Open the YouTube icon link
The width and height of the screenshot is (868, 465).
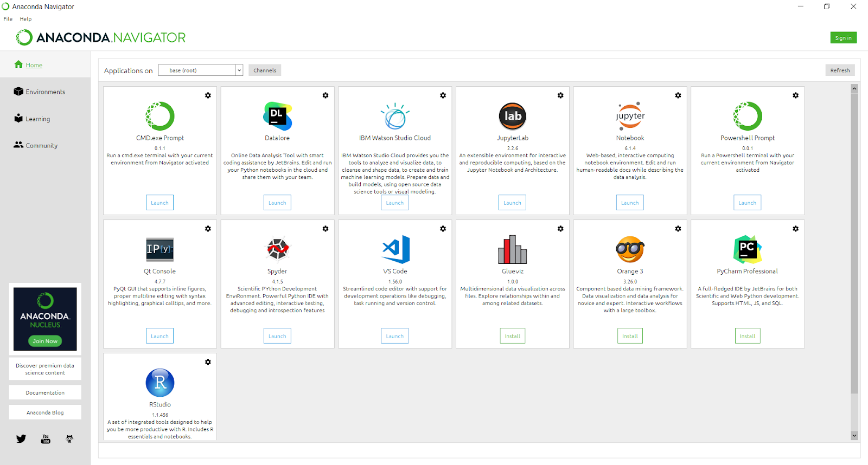[x=46, y=439]
